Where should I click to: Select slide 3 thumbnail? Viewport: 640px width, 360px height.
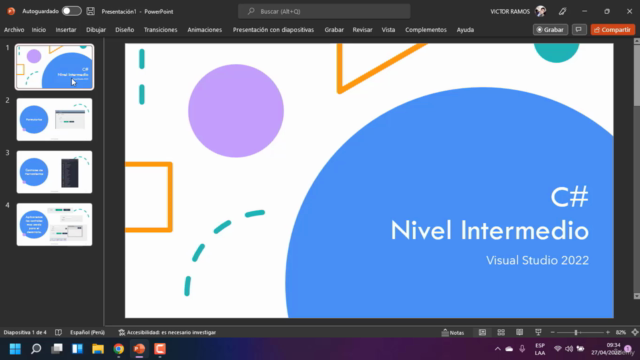(x=54, y=172)
